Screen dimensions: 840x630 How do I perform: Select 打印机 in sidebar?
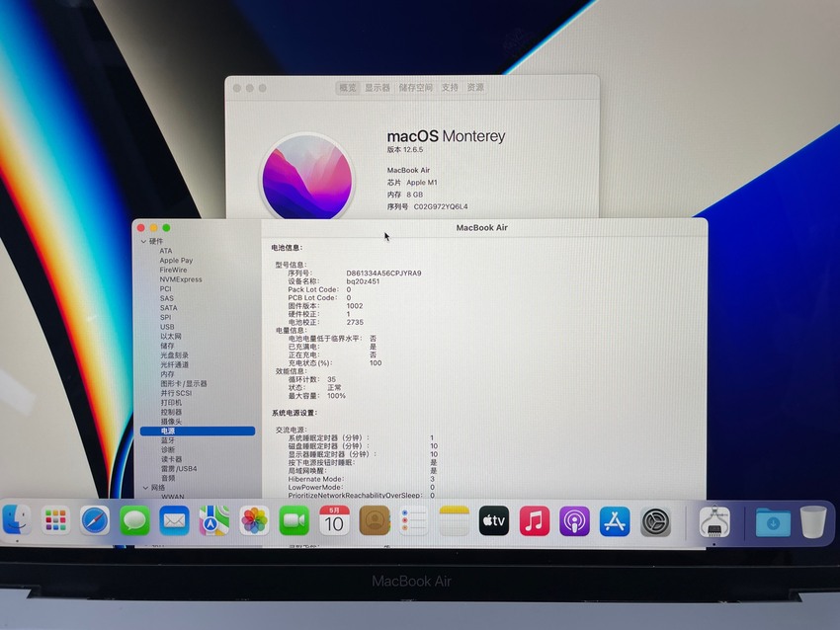pos(171,403)
